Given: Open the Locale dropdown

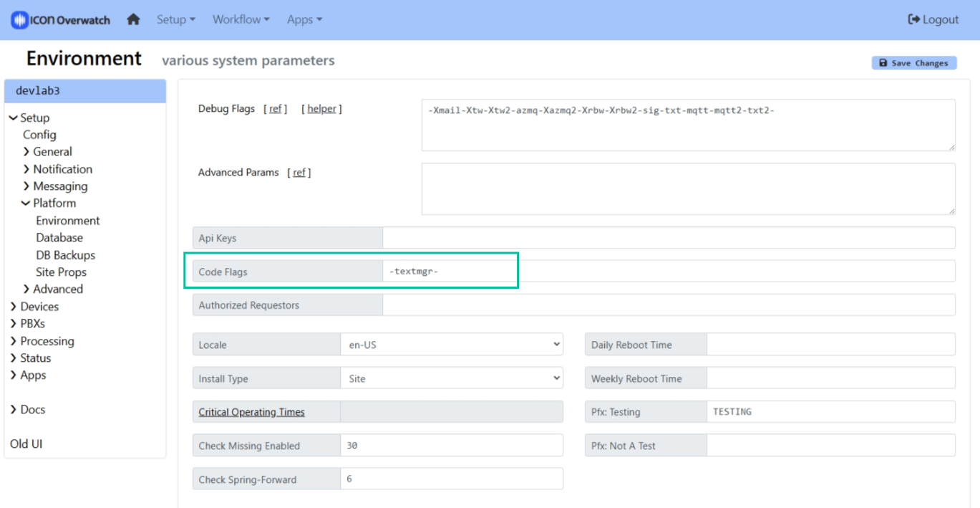Looking at the screenshot, I should coord(451,345).
